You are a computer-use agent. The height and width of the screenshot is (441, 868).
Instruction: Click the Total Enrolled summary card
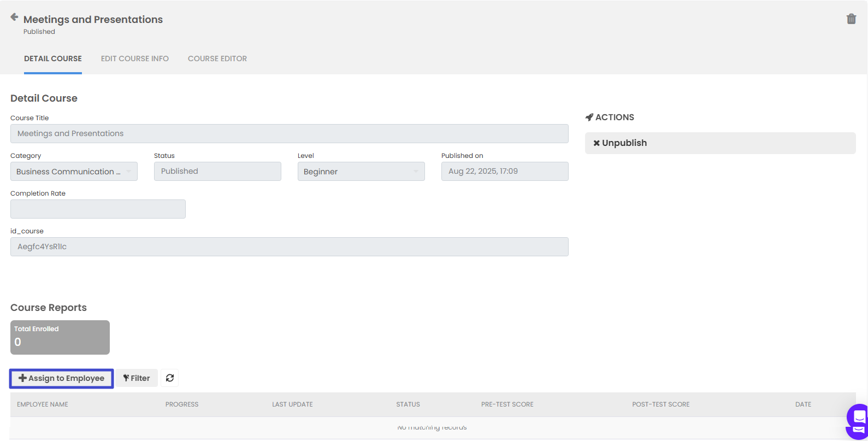pos(60,337)
